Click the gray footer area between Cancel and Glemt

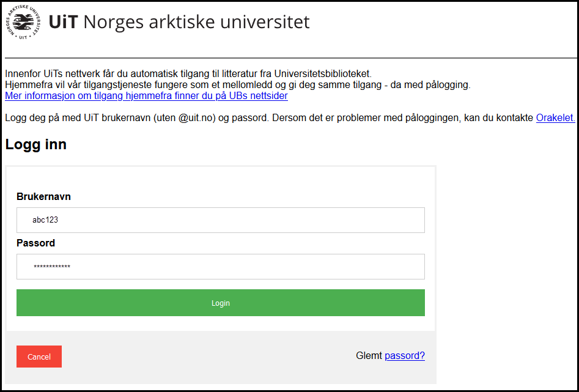click(x=208, y=357)
